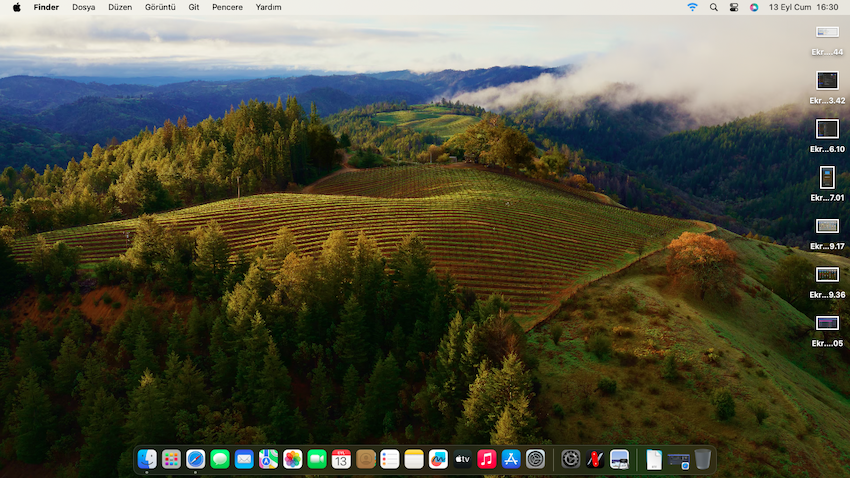Screen dimensions: 850x478
Task: Open Spotlight search magnifier
Action: [x=714, y=7]
